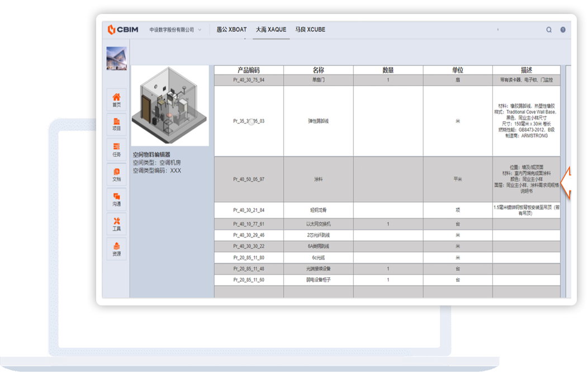Select the 工具 tools sidebar icon
The height and width of the screenshot is (372, 588).
point(116,224)
